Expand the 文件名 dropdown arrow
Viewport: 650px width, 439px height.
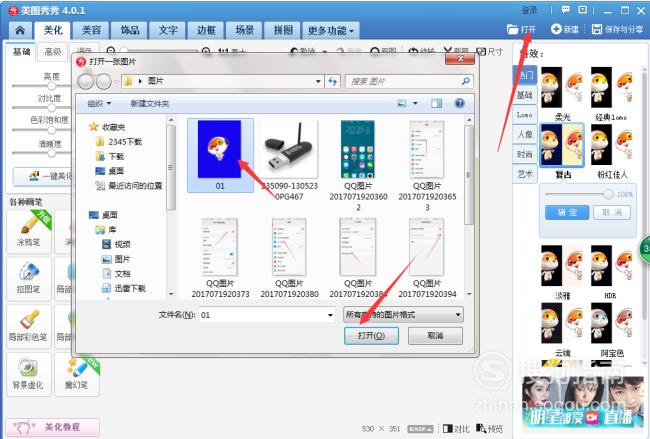[x=330, y=315]
